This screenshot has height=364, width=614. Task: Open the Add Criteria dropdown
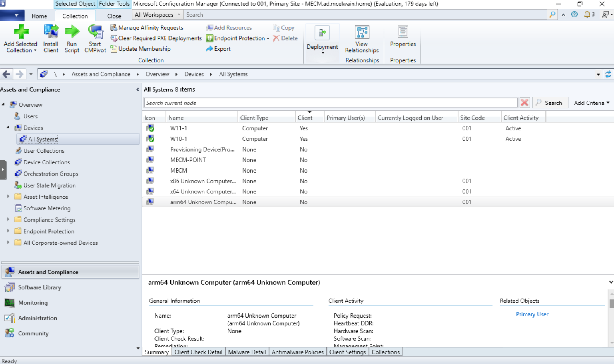coord(591,103)
